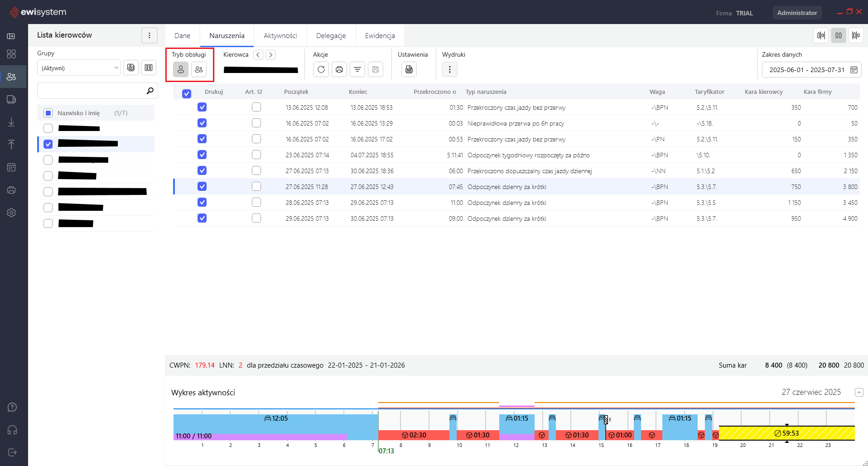Click the print icon under Akcje

(x=339, y=69)
